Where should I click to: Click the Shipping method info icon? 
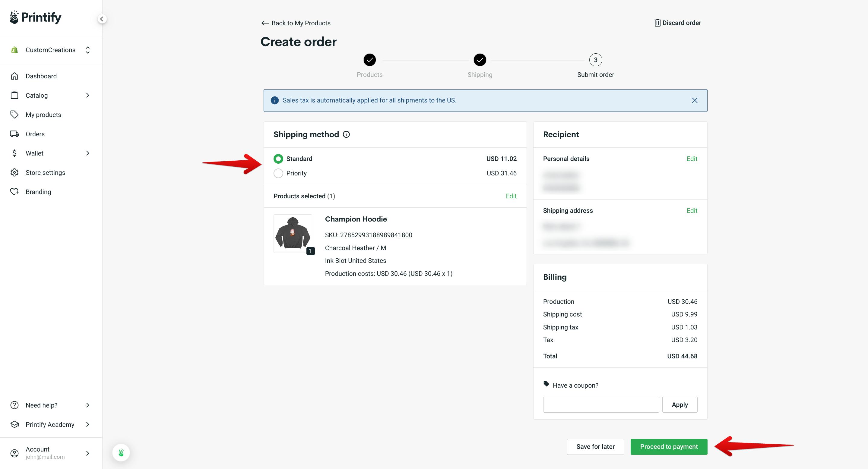[x=346, y=135]
